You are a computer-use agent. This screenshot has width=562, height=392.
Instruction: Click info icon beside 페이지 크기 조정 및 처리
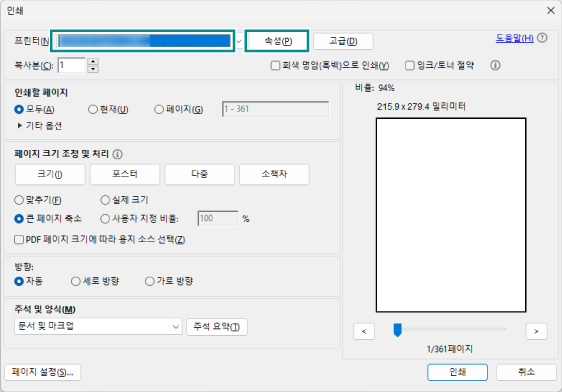click(x=118, y=154)
